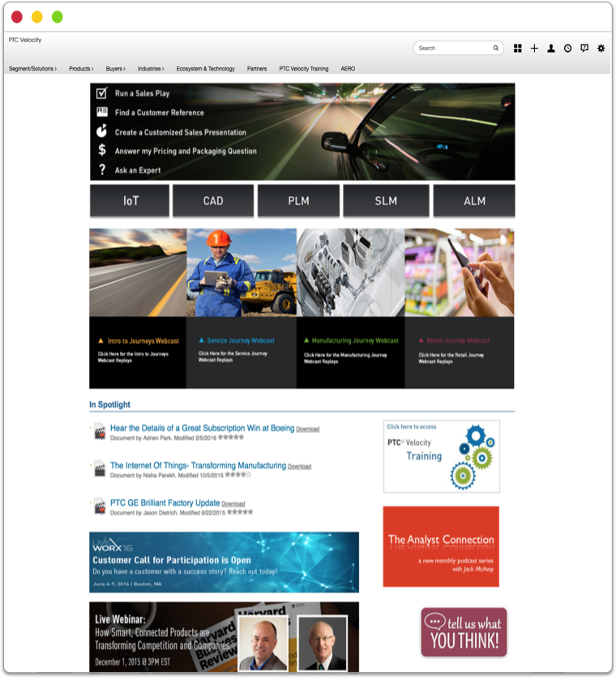Download the GE Brilliant Factory Update document
616x680 pixels.
(x=233, y=503)
